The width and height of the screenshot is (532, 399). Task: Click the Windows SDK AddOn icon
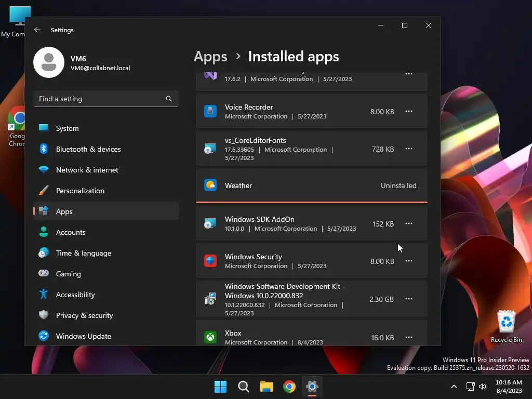coord(210,223)
